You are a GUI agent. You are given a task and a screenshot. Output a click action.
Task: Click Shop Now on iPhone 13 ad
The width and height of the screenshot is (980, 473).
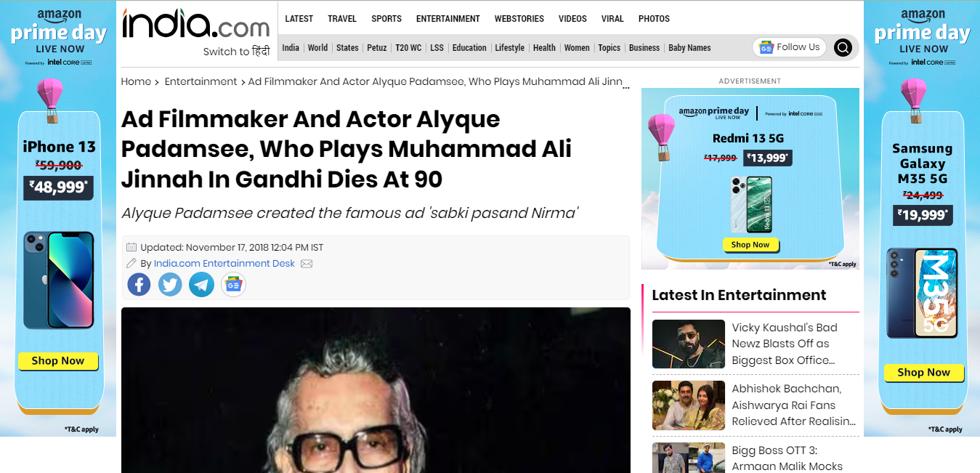(58, 361)
